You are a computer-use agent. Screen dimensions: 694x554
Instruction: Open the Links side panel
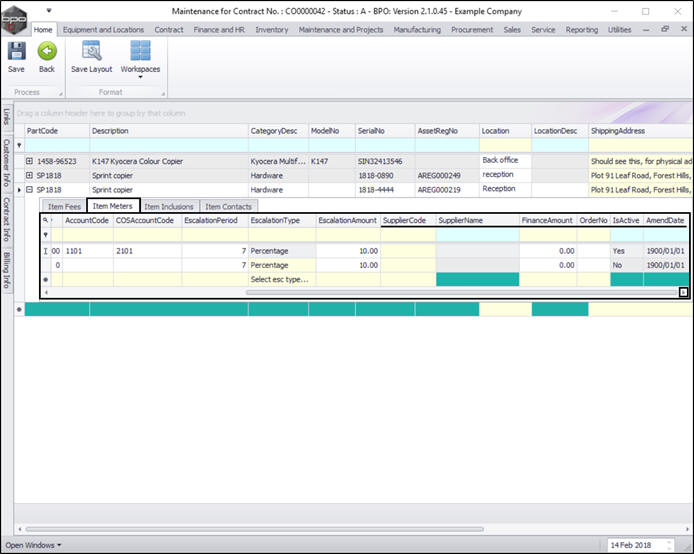click(x=6, y=116)
